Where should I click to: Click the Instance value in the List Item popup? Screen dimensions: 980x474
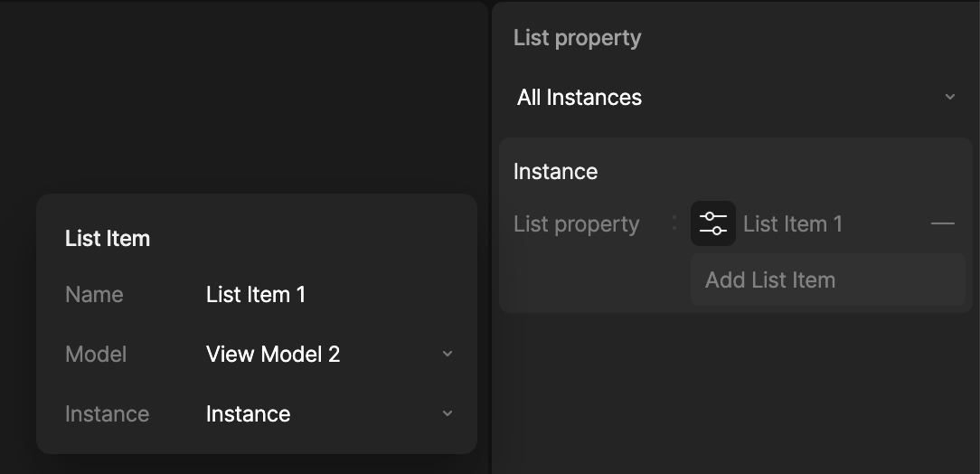248,414
